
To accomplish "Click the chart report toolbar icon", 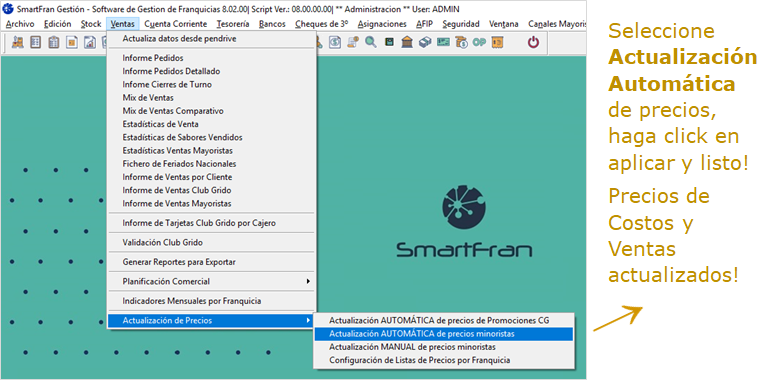I will pos(90,42).
